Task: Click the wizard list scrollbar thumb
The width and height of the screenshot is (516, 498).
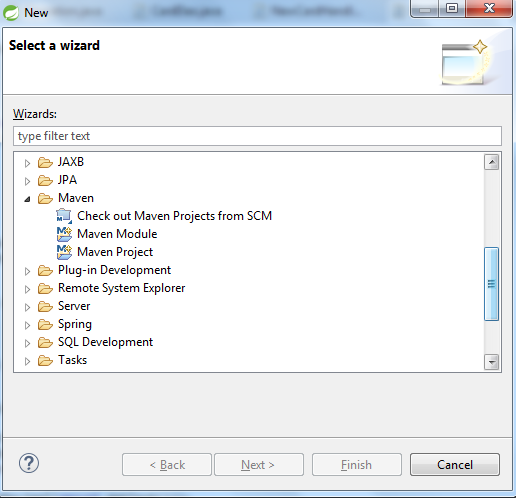Action: coord(491,284)
